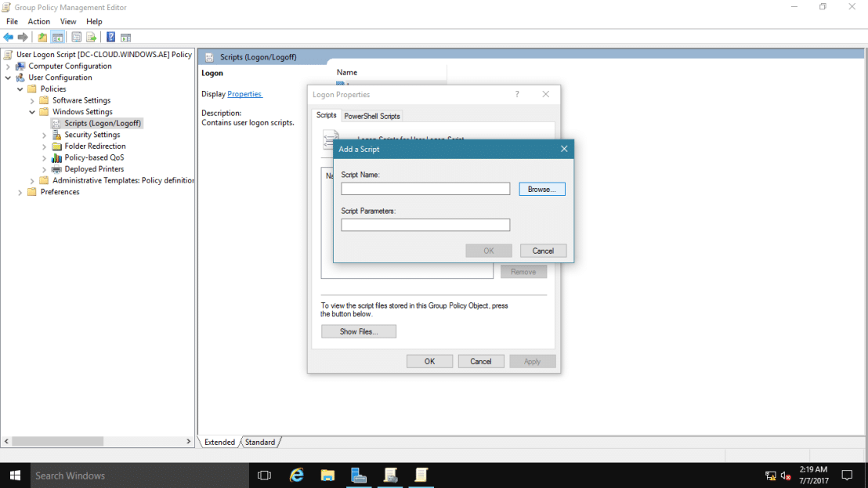The image size is (868, 488).
Task: Click Browse... in Add a Script dialog
Action: (x=542, y=190)
